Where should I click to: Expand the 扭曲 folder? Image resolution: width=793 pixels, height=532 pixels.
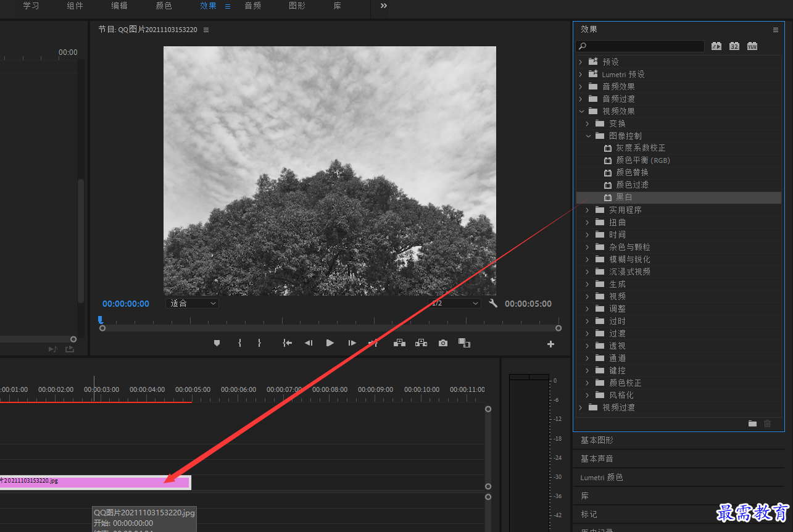coord(588,222)
